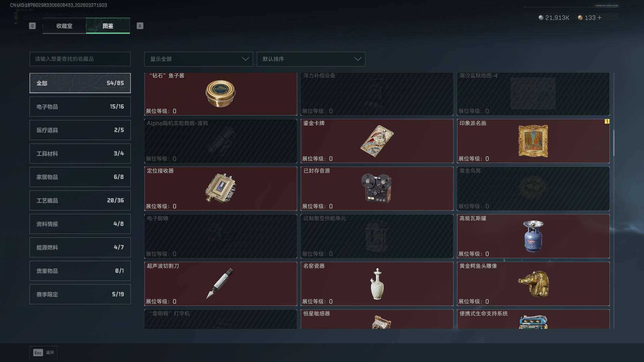Show the 赛季限定 category
The width and height of the screenshot is (644, 362).
click(80, 294)
